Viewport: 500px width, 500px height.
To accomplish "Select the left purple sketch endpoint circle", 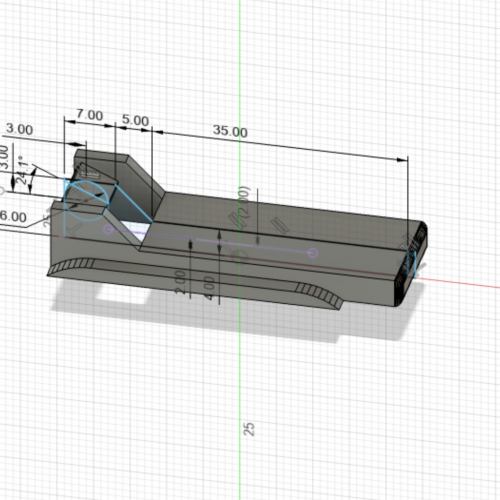I will coord(108,229).
